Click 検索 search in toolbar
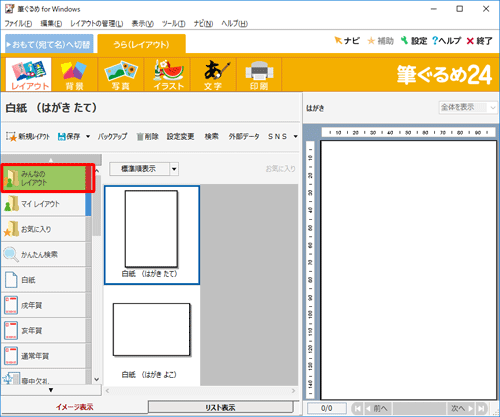The image size is (500, 417). (x=212, y=136)
